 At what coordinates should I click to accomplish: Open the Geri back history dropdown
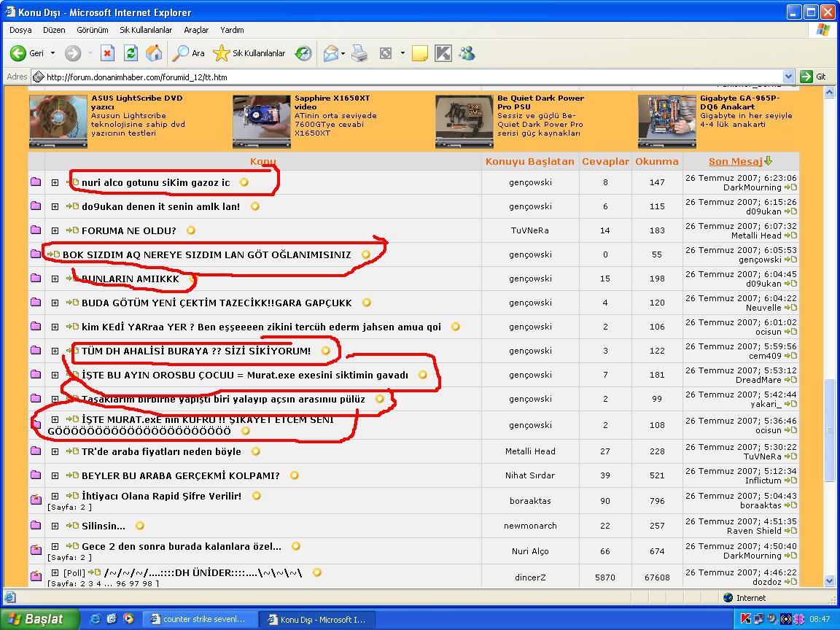click(x=52, y=53)
